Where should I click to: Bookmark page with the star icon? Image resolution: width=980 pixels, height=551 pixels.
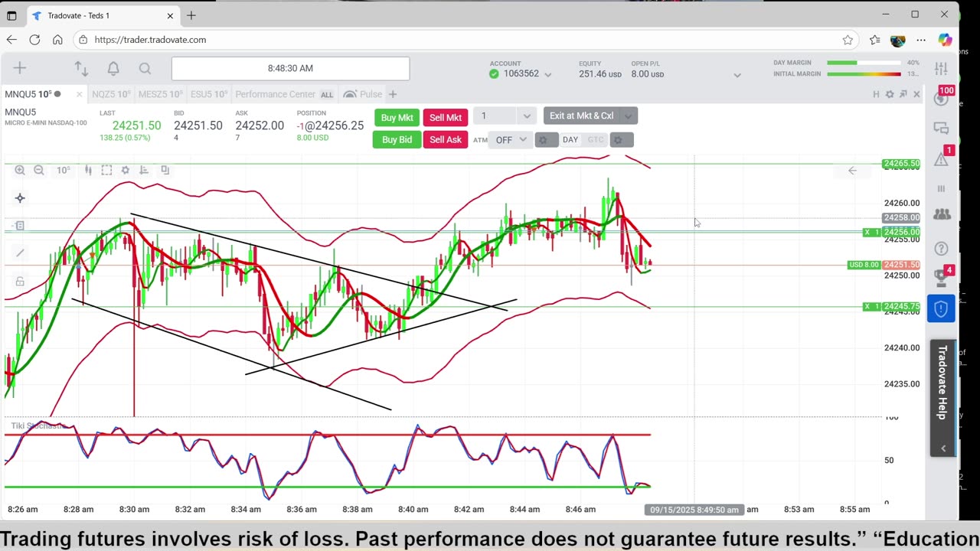click(x=848, y=40)
